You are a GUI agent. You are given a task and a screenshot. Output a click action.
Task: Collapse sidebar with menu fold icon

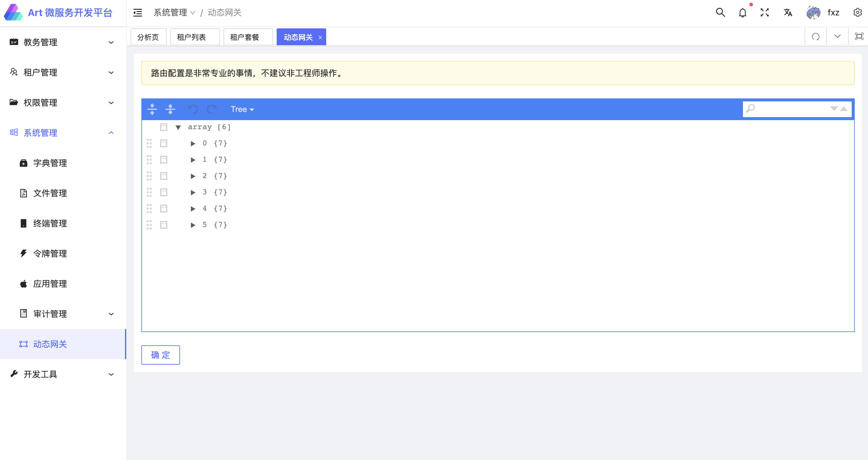[137, 13]
